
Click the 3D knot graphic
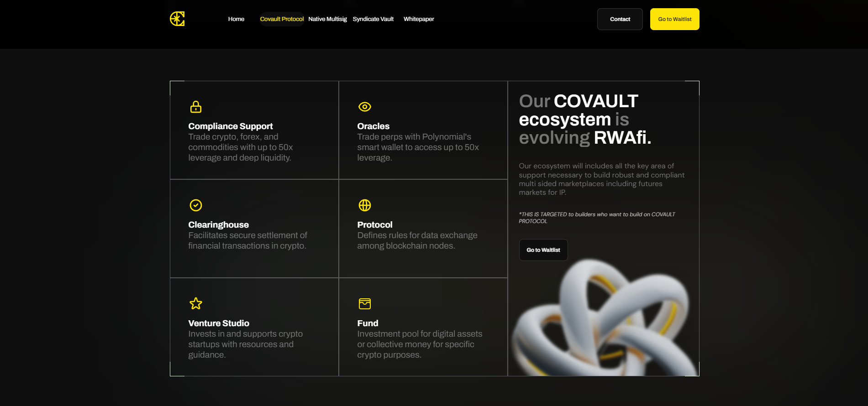605,318
